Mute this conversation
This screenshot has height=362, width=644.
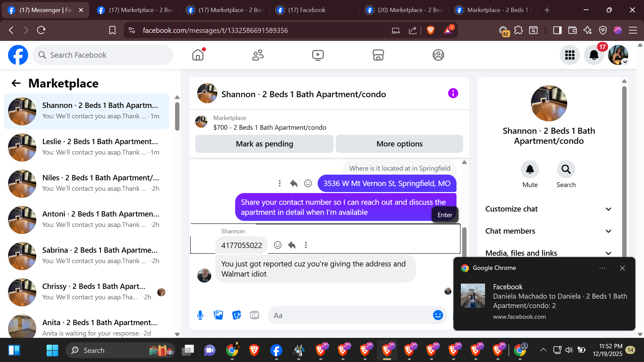point(530,170)
